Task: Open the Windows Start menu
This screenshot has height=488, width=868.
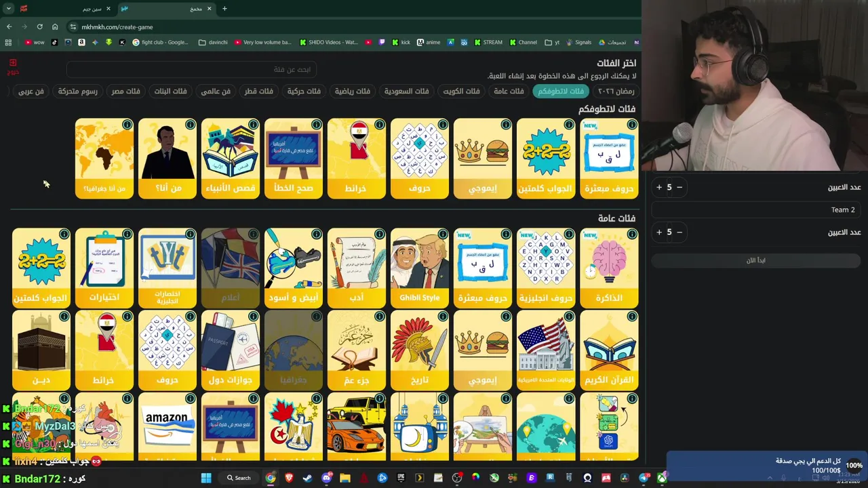Action: coord(206,478)
